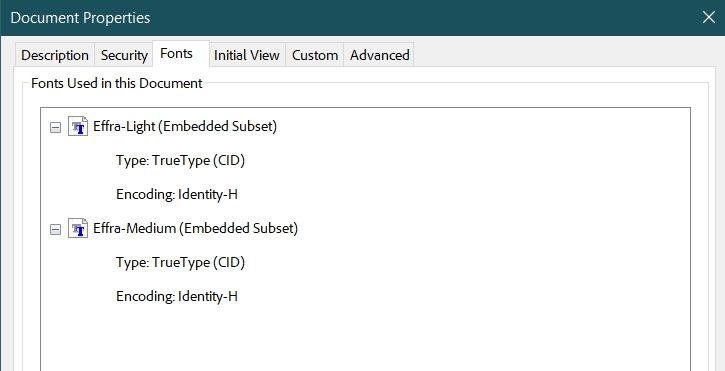The width and height of the screenshot is (725, 371).
Task: Switch to the Description tab
Action: [55, 56]
